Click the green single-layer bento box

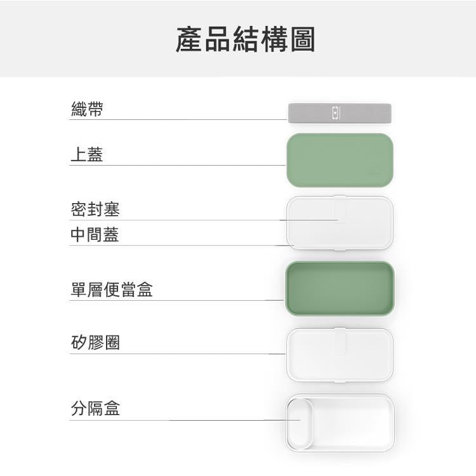pos(340,288)
